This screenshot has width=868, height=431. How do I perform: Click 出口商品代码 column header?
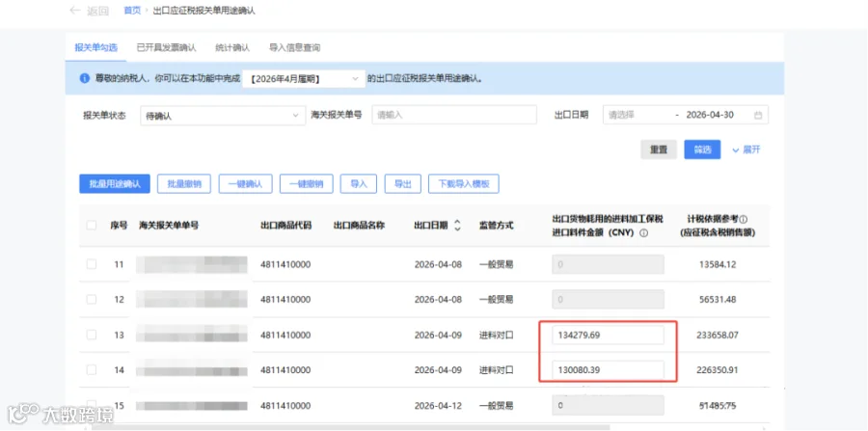click(285, 226)
